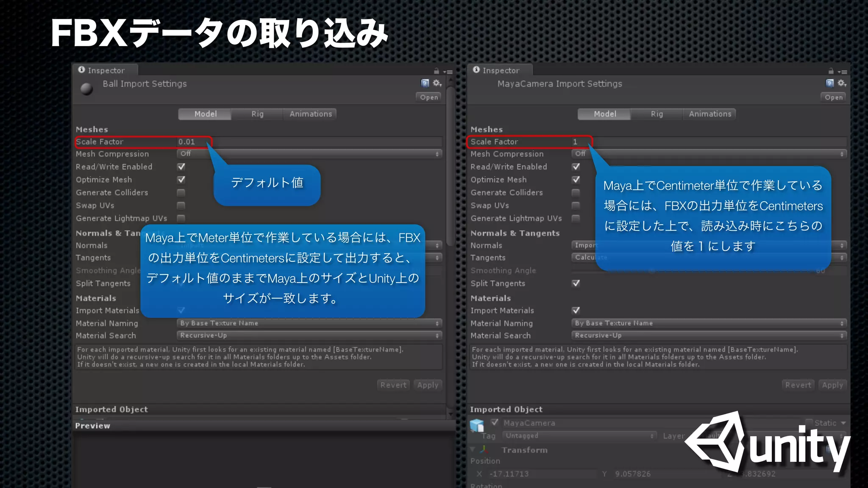Select the right Inspector panel tab
This screenshot has height=488, width=868.
point(500,70)
